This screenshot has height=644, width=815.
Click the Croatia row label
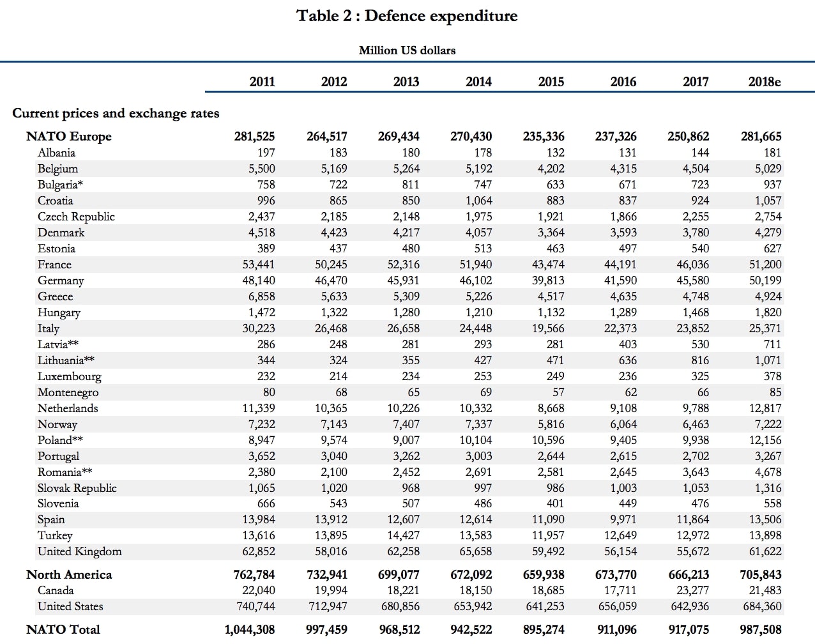coord(55,201)
